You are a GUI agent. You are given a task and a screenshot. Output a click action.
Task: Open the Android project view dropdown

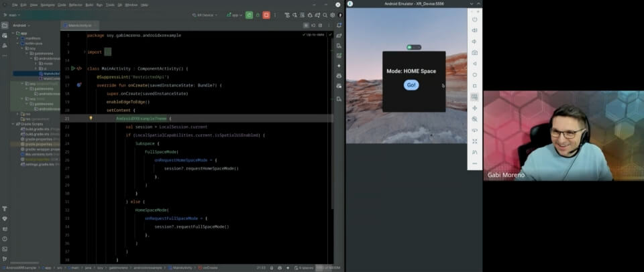click(21, 25)
